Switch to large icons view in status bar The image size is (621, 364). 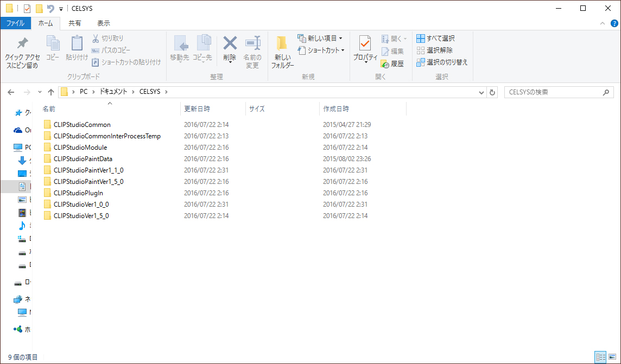point(612,357)
